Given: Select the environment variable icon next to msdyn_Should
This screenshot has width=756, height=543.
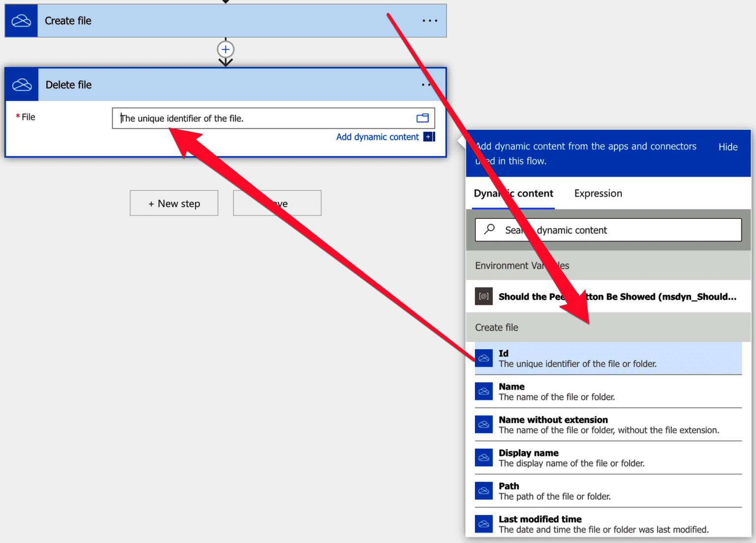Looking at the screenshot, I should 484,296.
